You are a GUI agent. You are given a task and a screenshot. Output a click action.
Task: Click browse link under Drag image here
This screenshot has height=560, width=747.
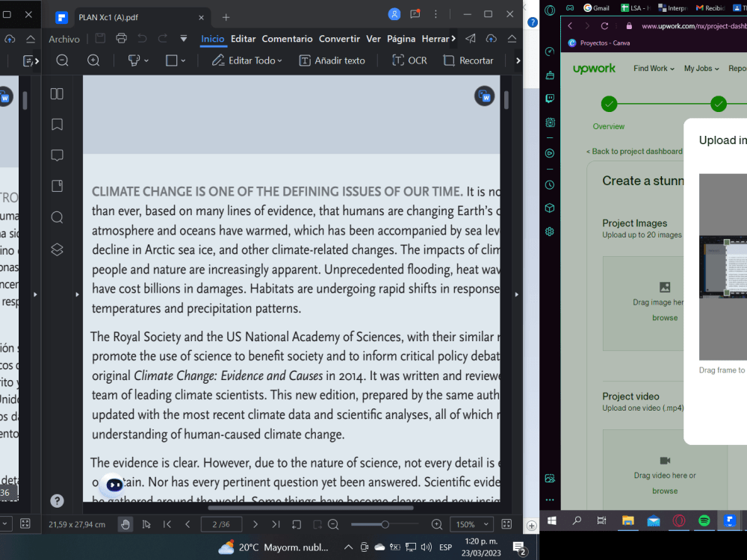(x=665, y=318)
